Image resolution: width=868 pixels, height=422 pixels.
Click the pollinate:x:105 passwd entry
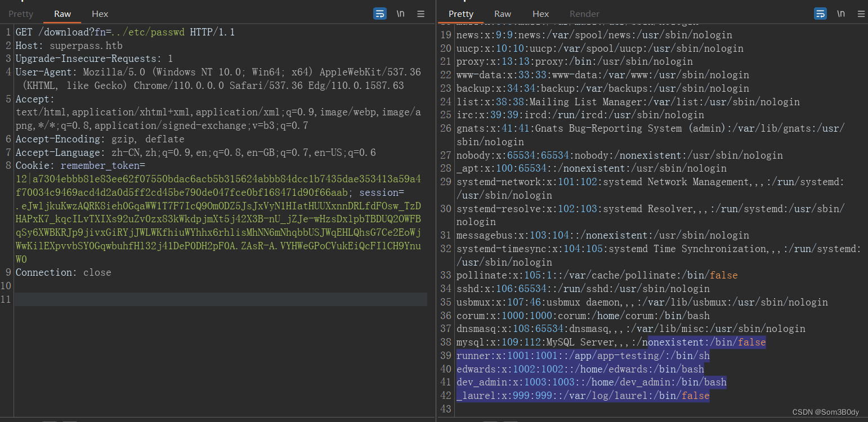(x=597, y=275)
